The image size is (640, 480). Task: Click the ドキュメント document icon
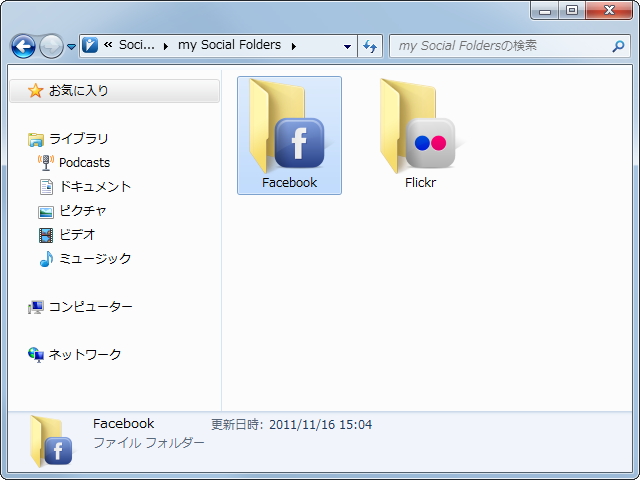coord(46,187)
